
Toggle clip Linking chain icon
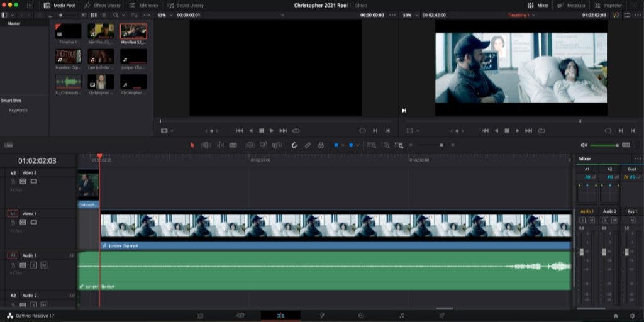coord(308,145)
